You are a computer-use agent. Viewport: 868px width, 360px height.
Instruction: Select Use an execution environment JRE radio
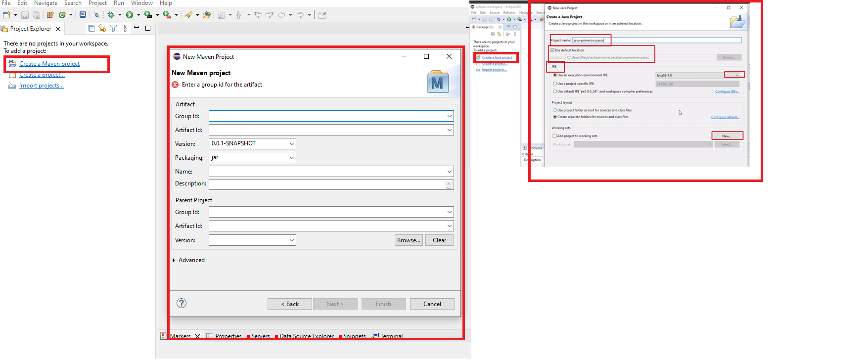pyautogui.click(x=555, y=75)
